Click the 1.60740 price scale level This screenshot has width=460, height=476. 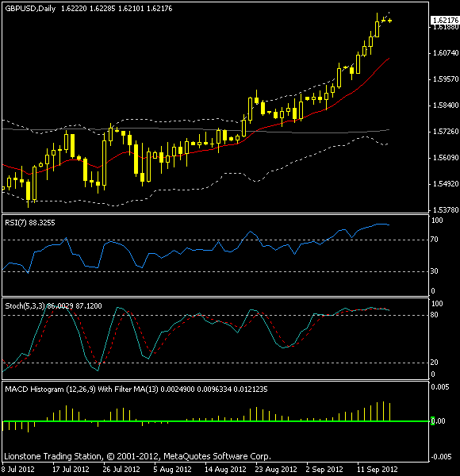coord(446,53)
